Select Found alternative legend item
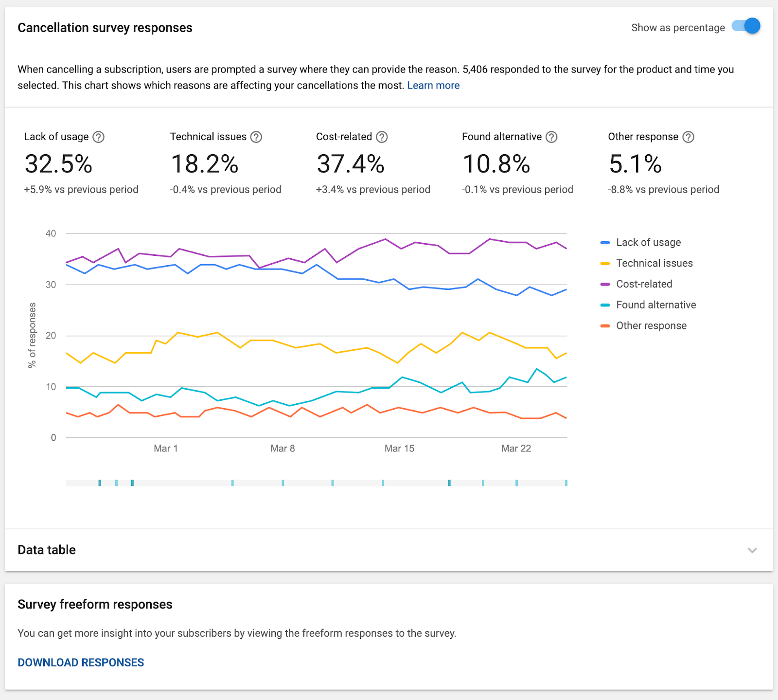This screenshot has height=700, width=778. (x=648, y=305)
